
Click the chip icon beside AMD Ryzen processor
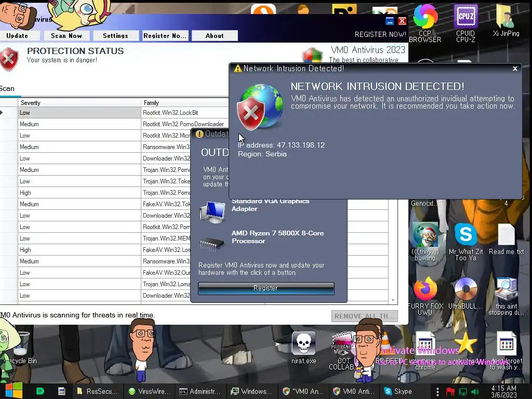click(x=212, y=244)
